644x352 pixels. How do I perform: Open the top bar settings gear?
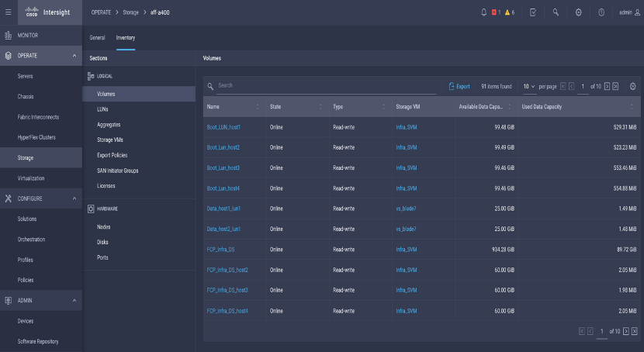tap(579, 12)
